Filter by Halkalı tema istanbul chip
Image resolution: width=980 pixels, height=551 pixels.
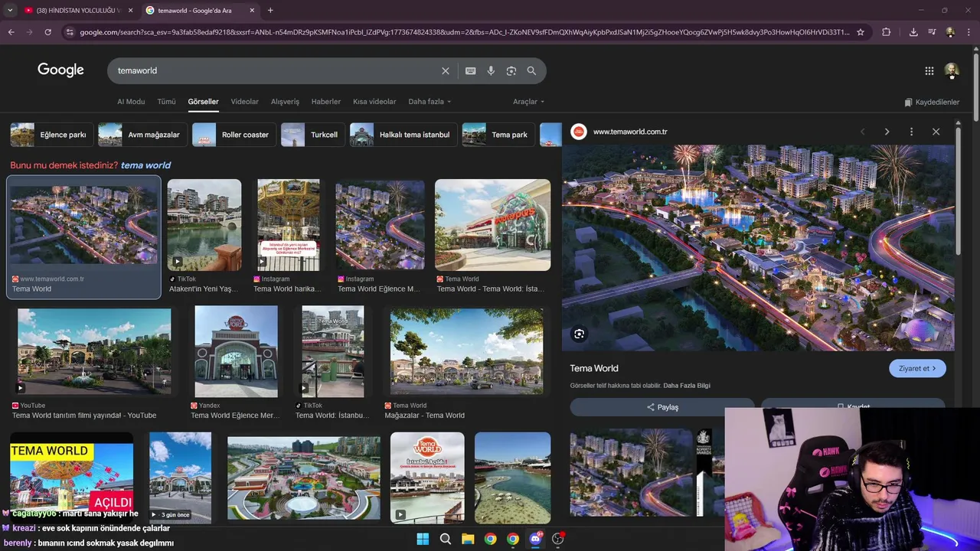click(x=403, y=135)
